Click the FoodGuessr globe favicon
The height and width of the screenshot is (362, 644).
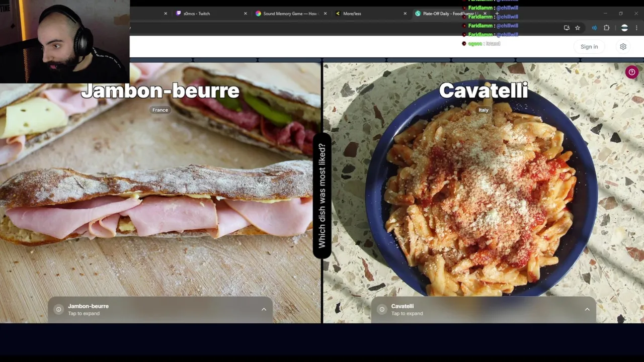pos(418,14)
